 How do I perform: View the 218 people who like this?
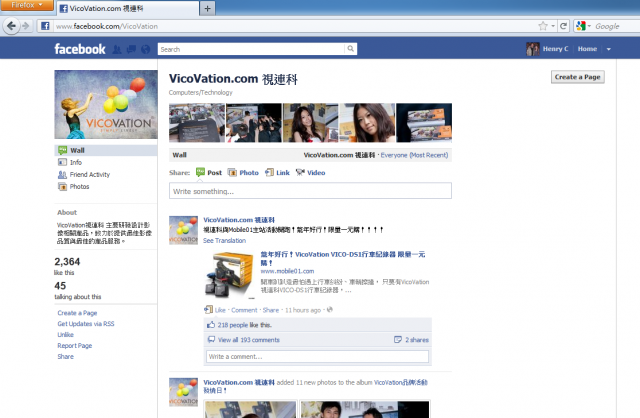pos(233,325)
